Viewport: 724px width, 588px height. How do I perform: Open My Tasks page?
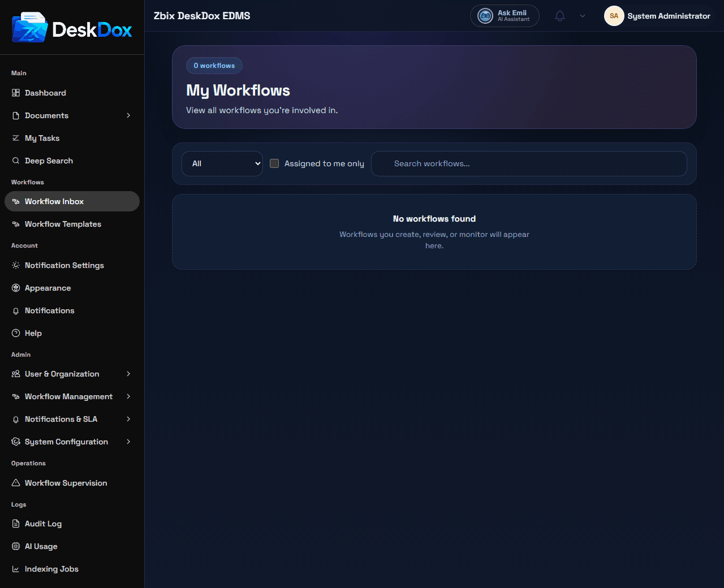(72, 138)
